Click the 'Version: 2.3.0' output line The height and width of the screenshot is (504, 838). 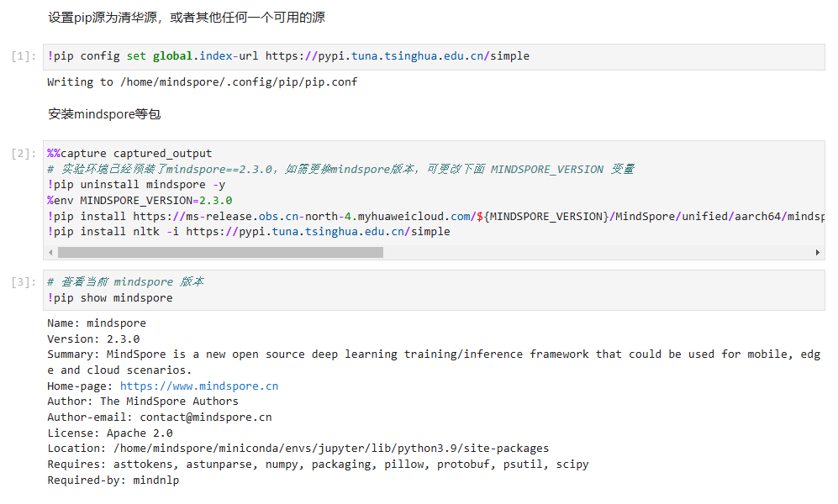click(x=93, y=339)
